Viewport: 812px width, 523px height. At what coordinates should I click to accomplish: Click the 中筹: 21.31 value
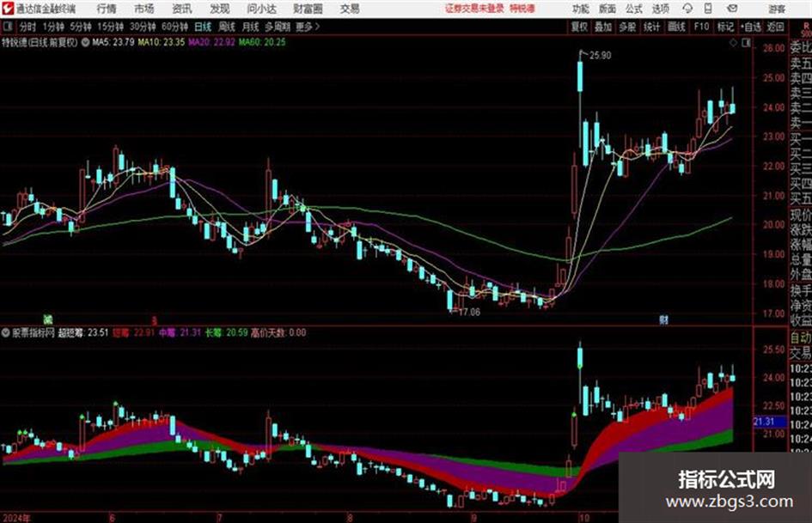[x=180, y=333]
